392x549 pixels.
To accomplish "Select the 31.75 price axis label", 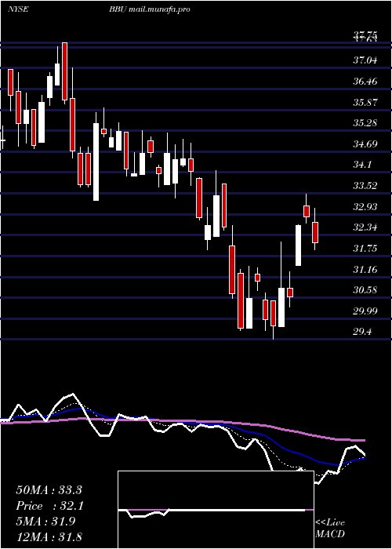I will (365, 249).
